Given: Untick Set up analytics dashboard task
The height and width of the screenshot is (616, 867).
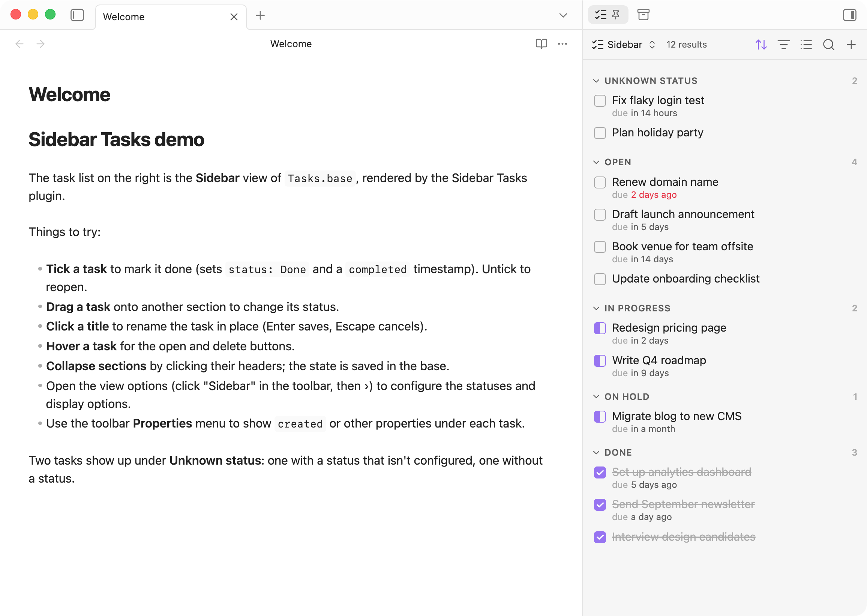Looking at the screenshot, I should tap(600, 472).
